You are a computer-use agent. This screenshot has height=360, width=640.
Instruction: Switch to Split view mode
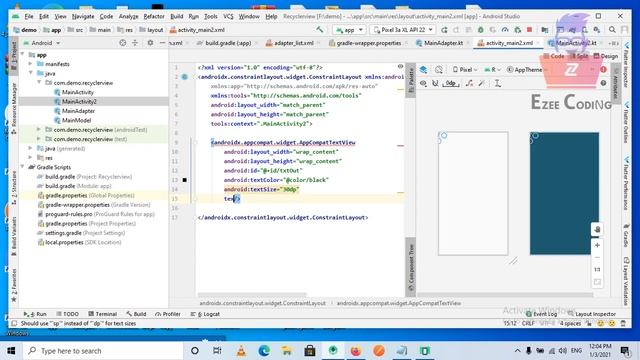(x=580, y=56)
